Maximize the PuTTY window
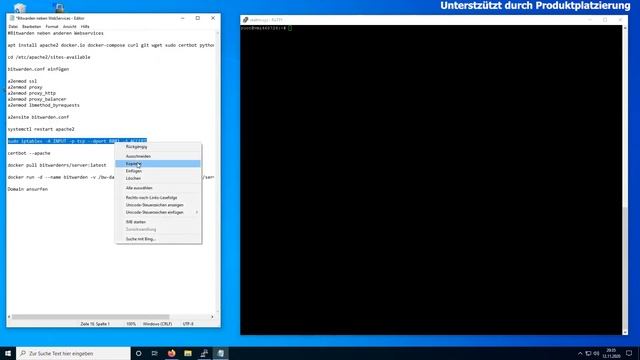Viewport: 640px width, 360px height. click(x=605, y=20)
